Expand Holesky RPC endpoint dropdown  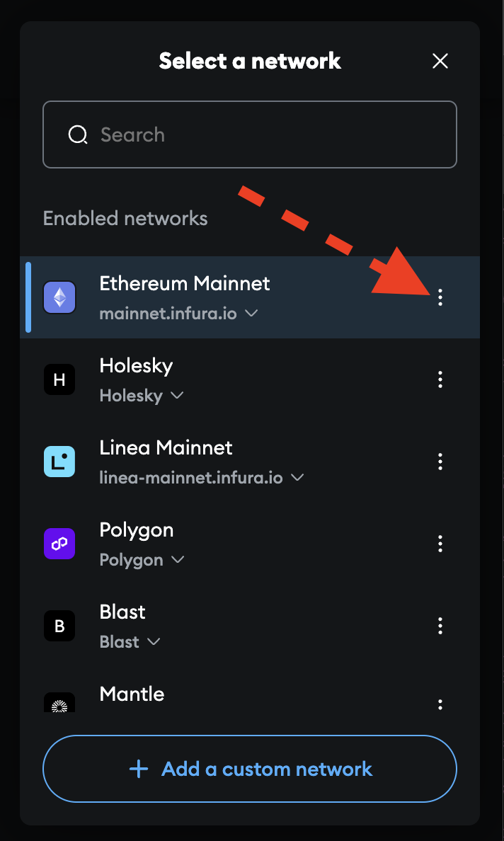pos(177,396)
